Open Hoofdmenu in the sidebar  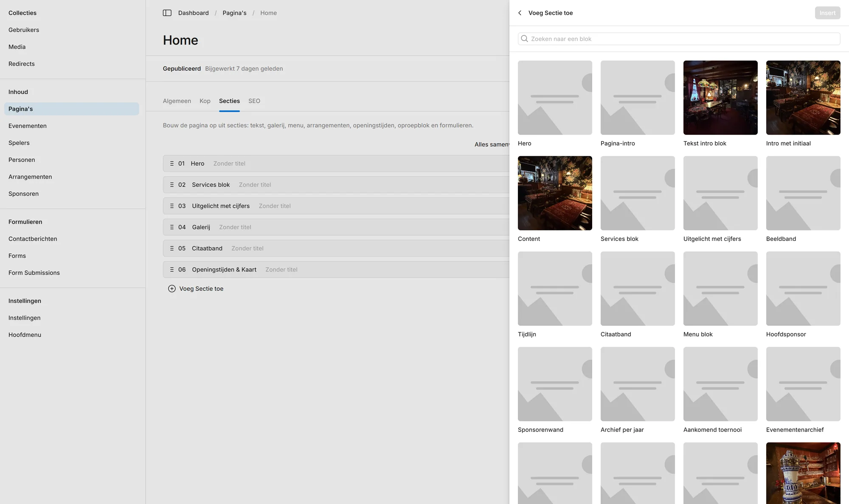(x=25, y=334)
